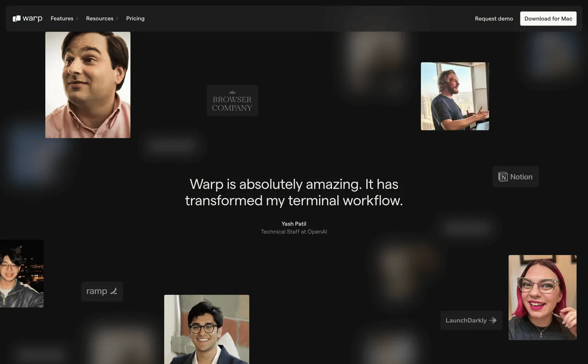Screen dimensions: 588x364
Task: Click the "Warp is absolutely amazing" quote
Action: point(294,192)
